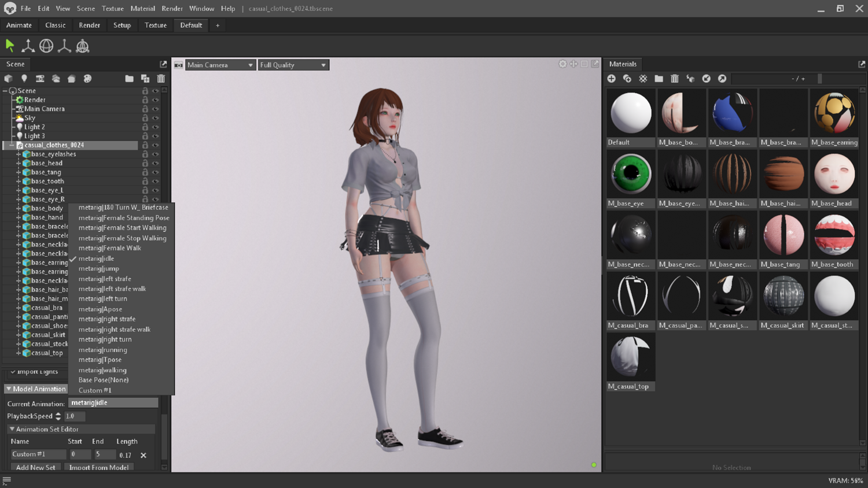The image size is (868, 488).
Task: Choose metarig|jump from animation list
Action: point(99,268)
